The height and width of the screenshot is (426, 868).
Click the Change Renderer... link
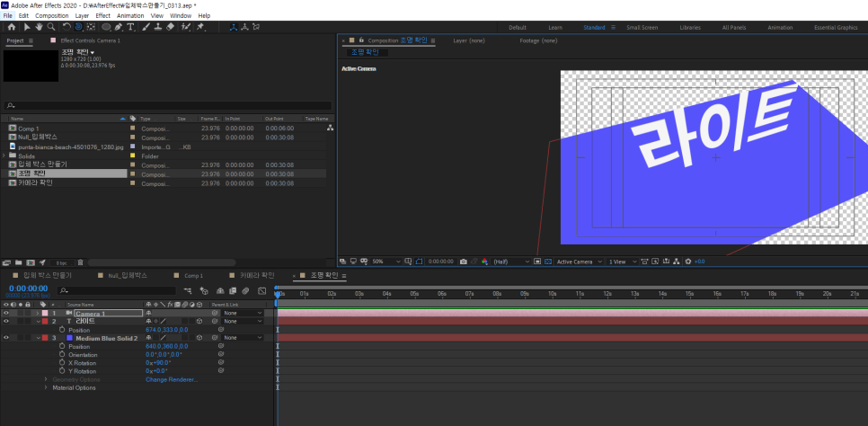click(172, 379)
